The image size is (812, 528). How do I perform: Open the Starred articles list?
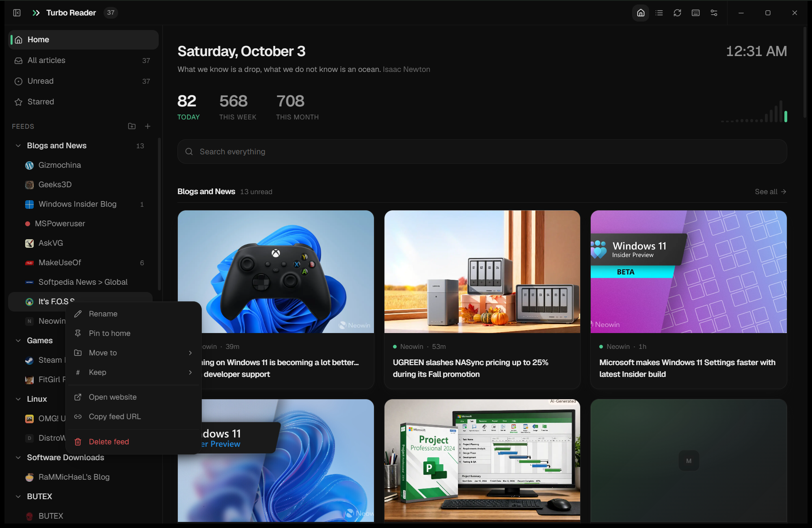click(83, 102)
